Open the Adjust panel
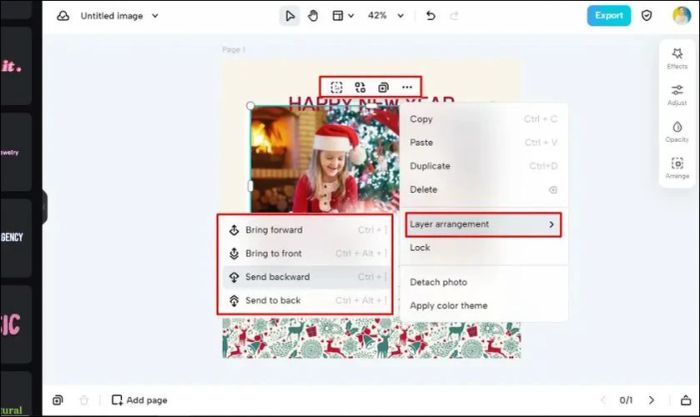This screenshot has width=700, height=417. tap(677, 95)
